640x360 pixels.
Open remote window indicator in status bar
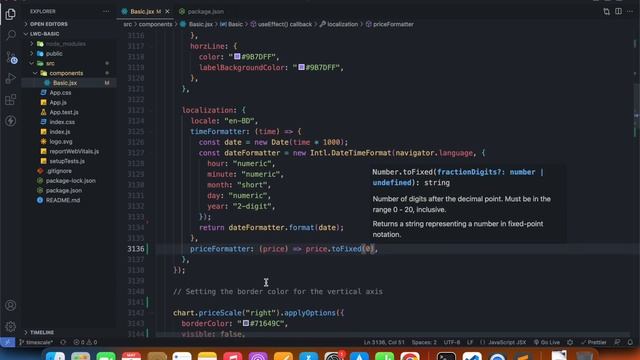7,342
